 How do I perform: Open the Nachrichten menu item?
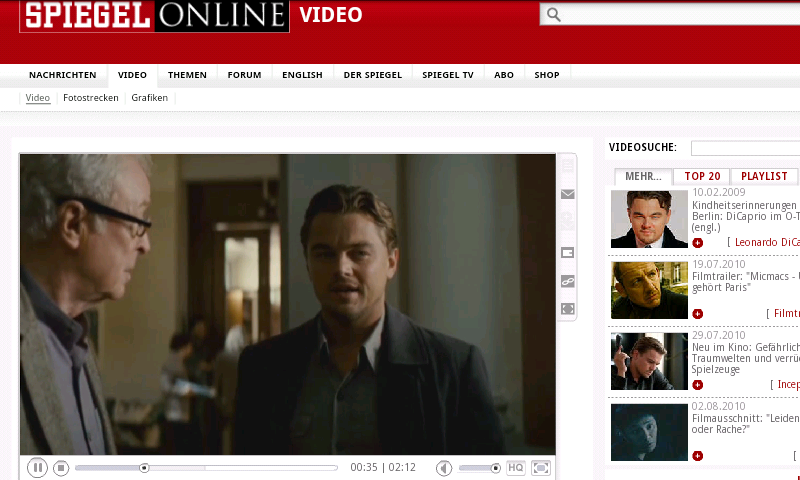(62, 75)
